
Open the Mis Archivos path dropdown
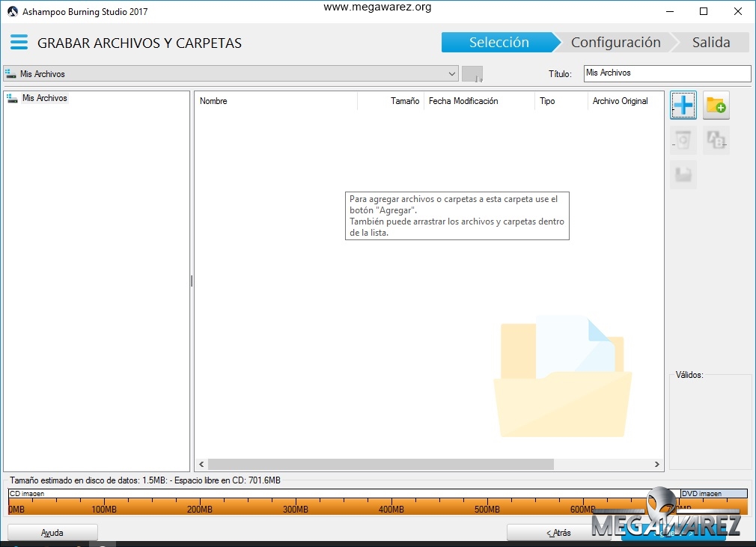click(231, 74)
